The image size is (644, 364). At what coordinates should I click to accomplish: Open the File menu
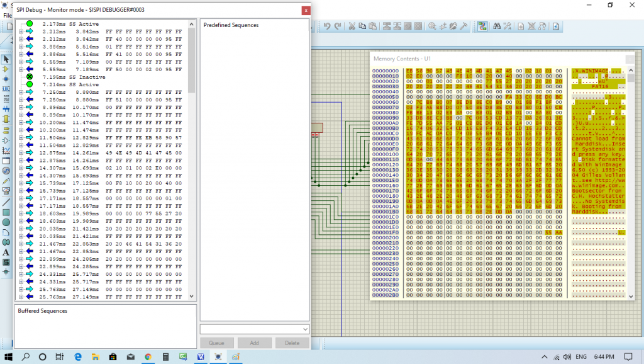pyautogui.click(x=8, y=15)
